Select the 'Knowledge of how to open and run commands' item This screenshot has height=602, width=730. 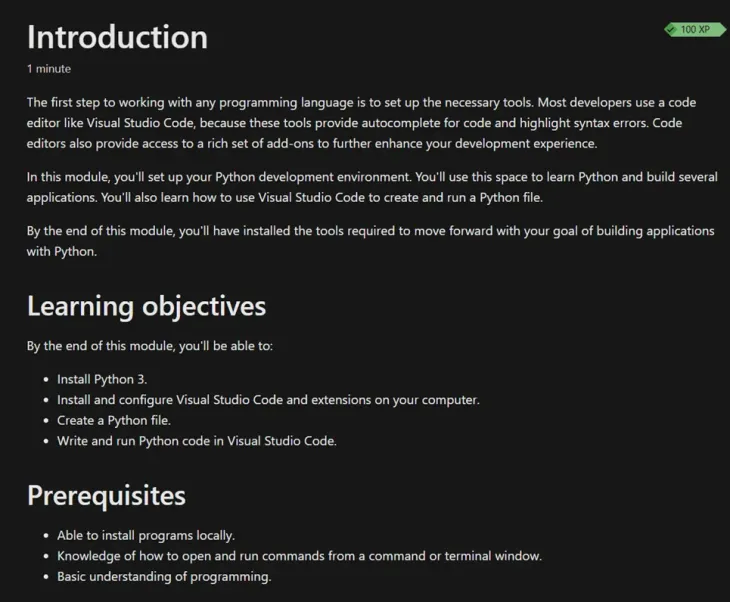299,556
